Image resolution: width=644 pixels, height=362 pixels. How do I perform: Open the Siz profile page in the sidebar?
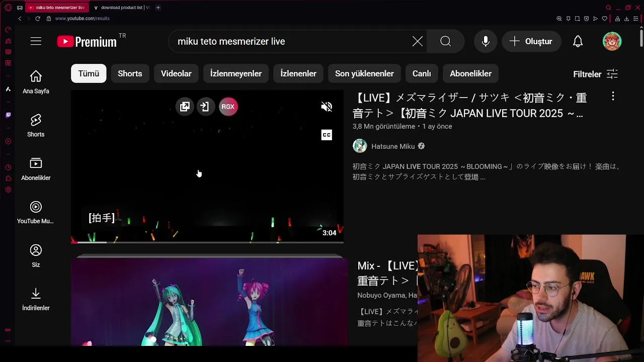click(x=36, y=256)
